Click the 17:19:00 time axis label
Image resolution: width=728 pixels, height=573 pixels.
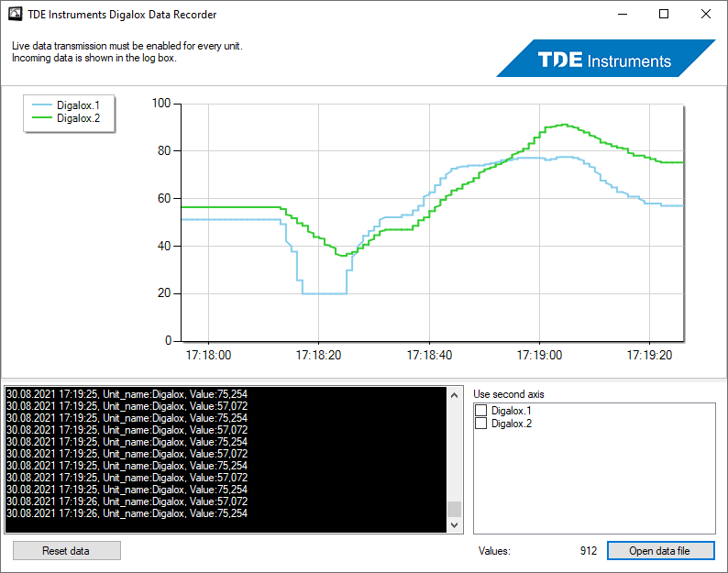pos(539,355)
